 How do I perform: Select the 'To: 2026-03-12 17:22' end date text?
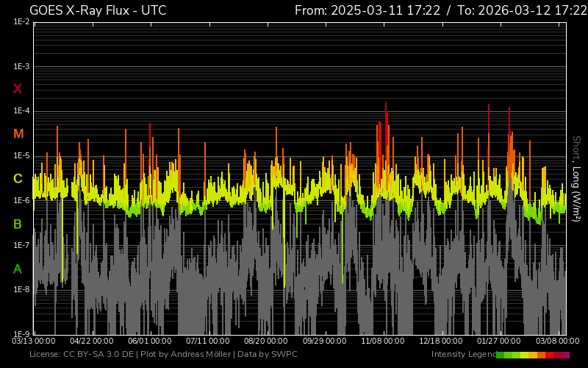click(523, 10)
